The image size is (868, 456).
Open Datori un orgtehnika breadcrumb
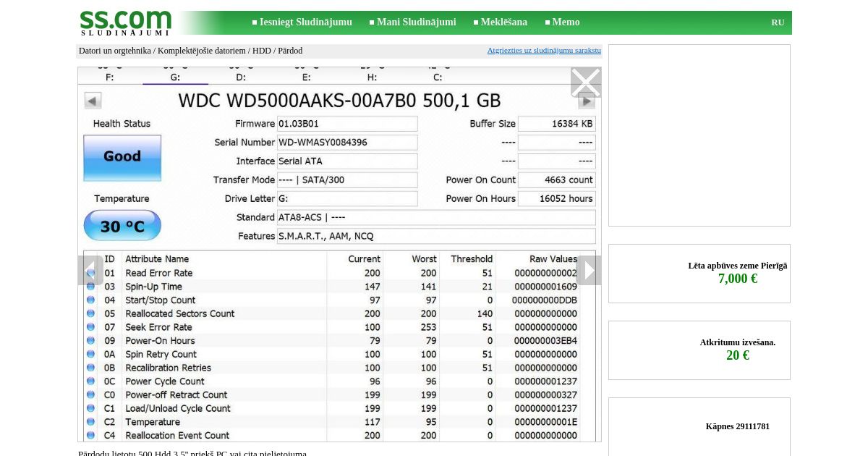point(115,51)
